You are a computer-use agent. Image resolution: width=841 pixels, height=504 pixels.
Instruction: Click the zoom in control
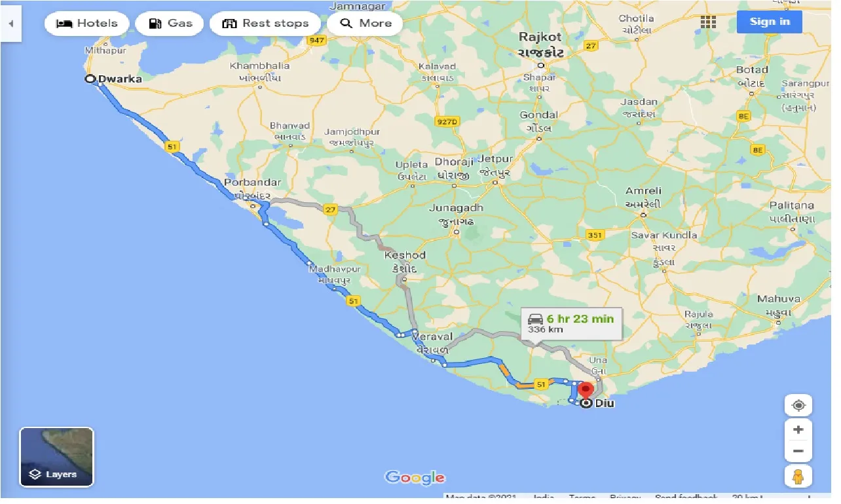pyautogui.click(x=798, y=429)
